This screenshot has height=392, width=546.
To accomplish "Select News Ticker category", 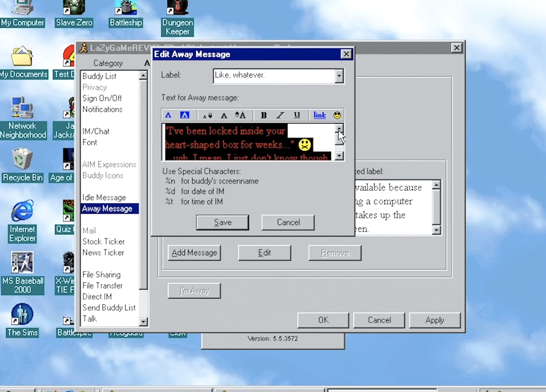I will [x=103, y=252].
